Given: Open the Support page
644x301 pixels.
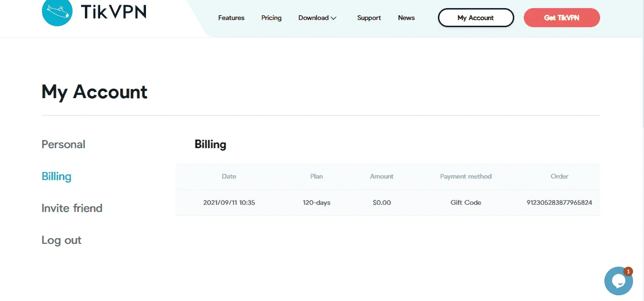Looking at the screenshot, I should click(x=369, y=18).
